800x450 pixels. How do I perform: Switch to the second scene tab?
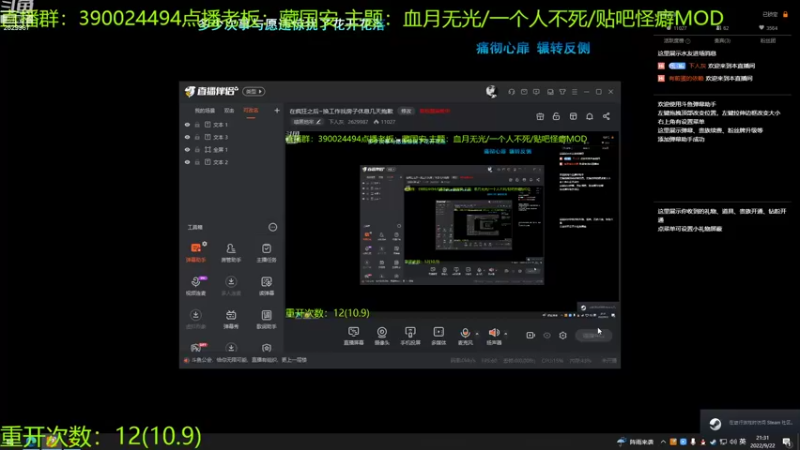point(229,111)
